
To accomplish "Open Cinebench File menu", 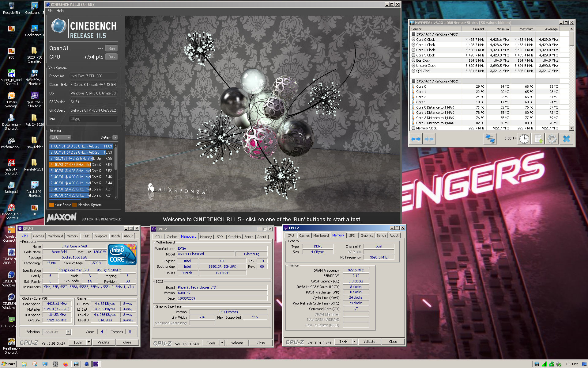I will tap(50, 11).
